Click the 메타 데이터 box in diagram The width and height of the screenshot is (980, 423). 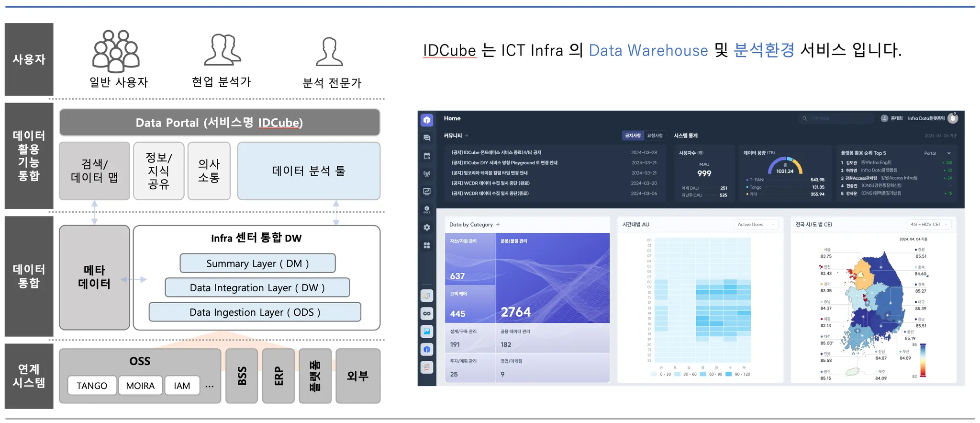(94, 277)
